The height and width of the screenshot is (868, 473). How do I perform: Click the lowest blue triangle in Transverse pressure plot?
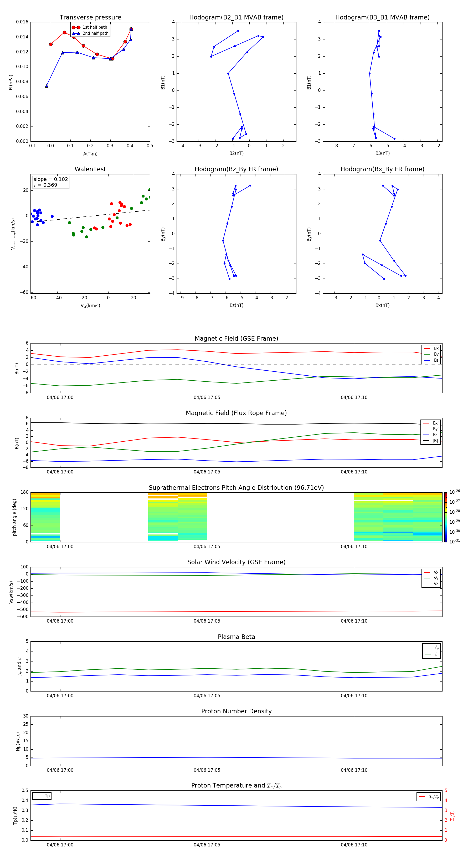47,86
